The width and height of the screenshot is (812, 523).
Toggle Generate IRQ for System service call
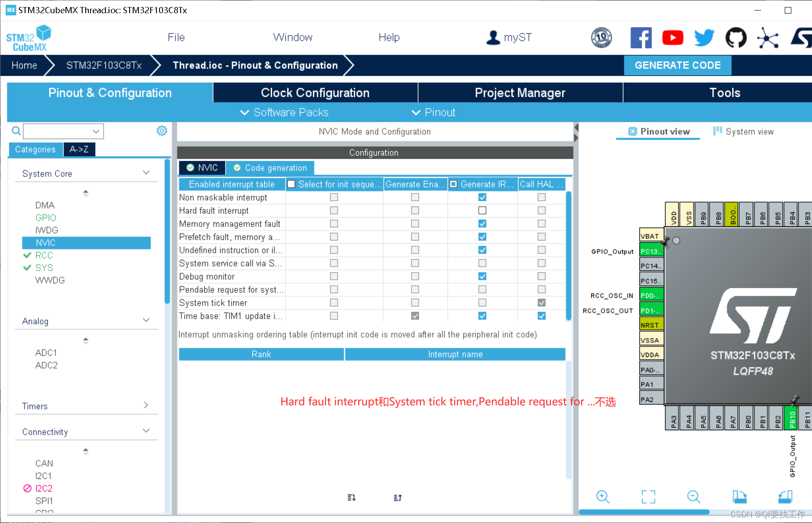click(482, 263)
